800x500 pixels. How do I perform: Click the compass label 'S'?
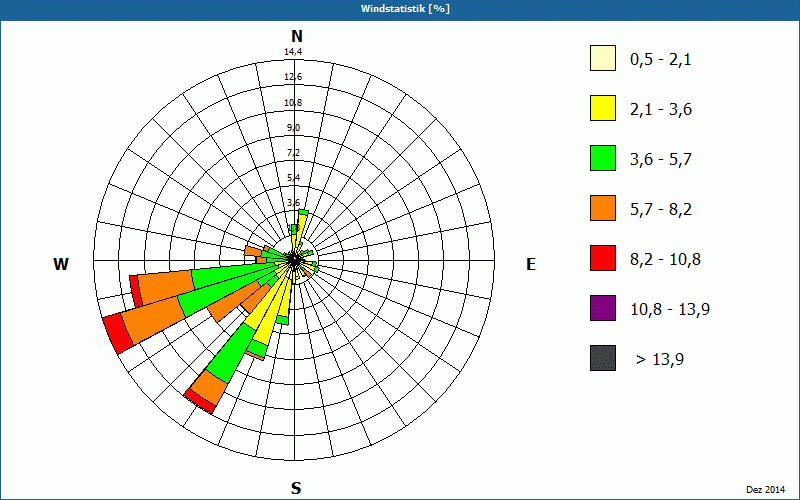point(296,488)
